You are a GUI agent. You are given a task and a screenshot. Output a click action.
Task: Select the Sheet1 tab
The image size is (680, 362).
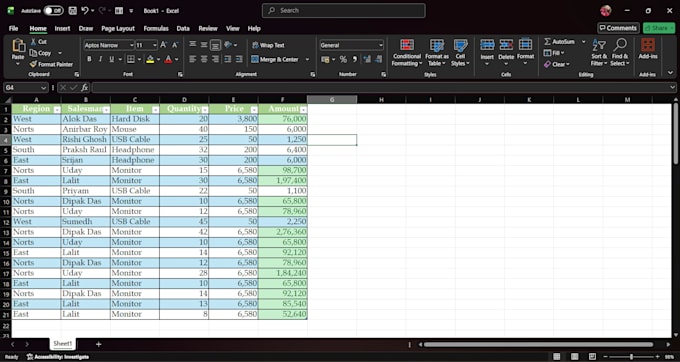pyautogui.click(x=62, y=344)
